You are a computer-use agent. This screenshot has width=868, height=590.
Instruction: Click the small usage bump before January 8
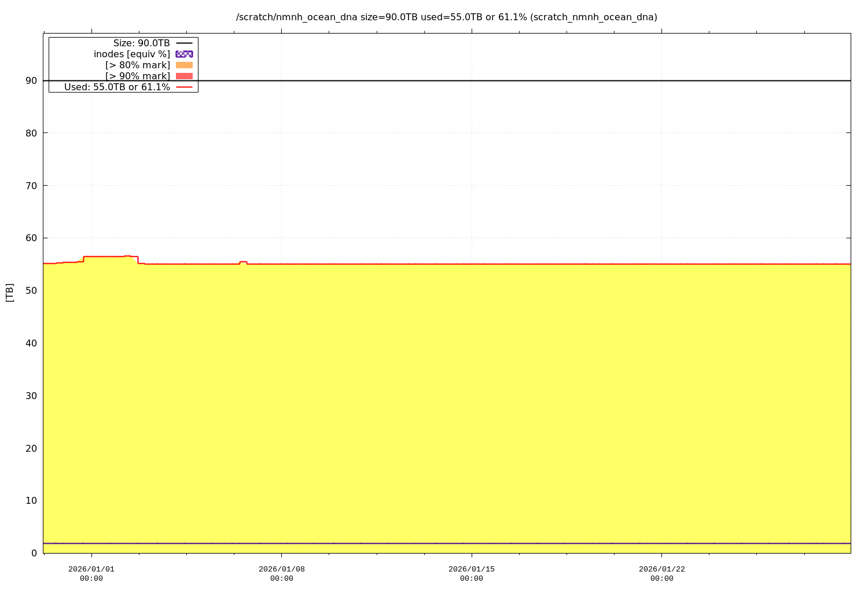pos(243,262)
